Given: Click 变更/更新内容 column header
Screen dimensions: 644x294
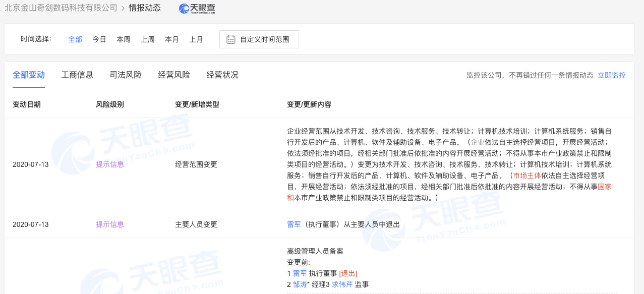Looking at the screenshot, I should pyautogui.click(x=309, y=104).
